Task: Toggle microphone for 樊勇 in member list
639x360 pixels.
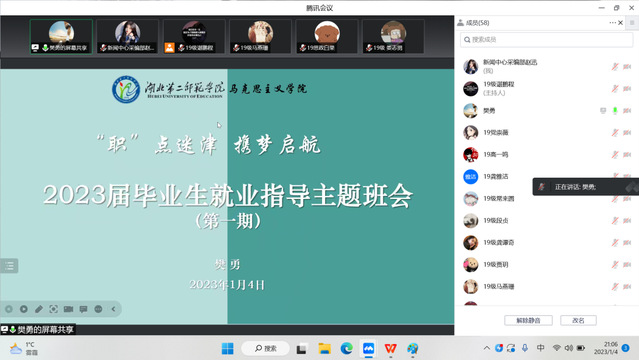Action: click(615, 110)
